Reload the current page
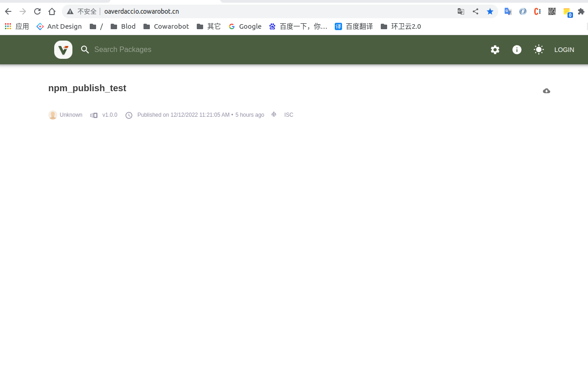The image size is (588, 378). (x=37, y=11)
